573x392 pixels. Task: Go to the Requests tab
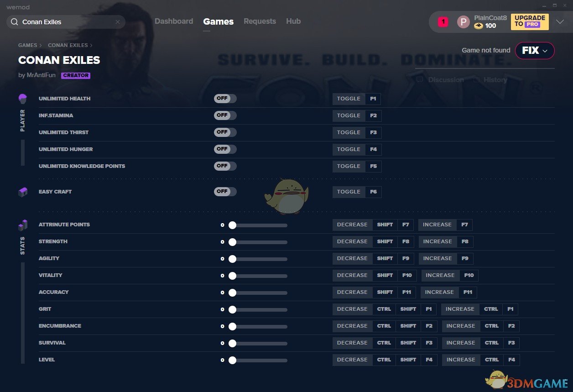click(260, 21)
